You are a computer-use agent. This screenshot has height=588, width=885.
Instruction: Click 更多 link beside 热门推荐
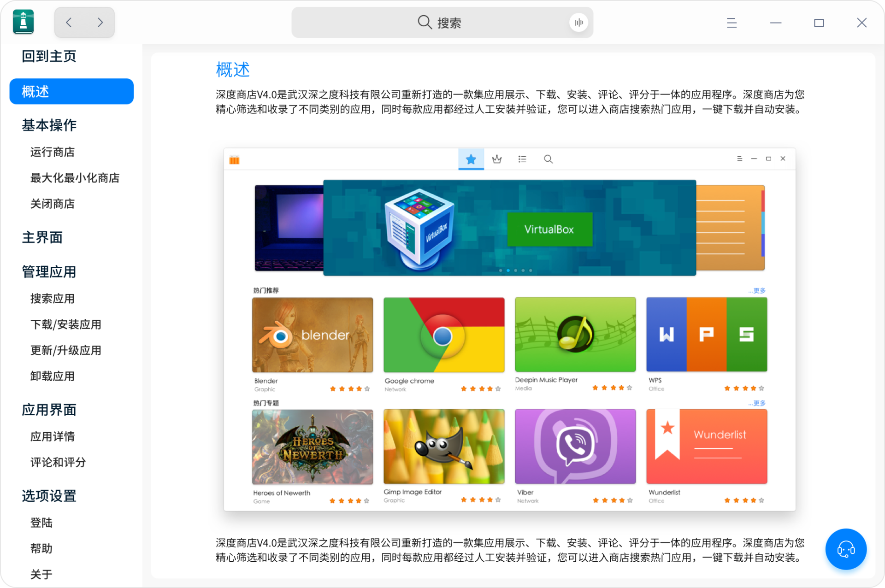click(757, 290)
